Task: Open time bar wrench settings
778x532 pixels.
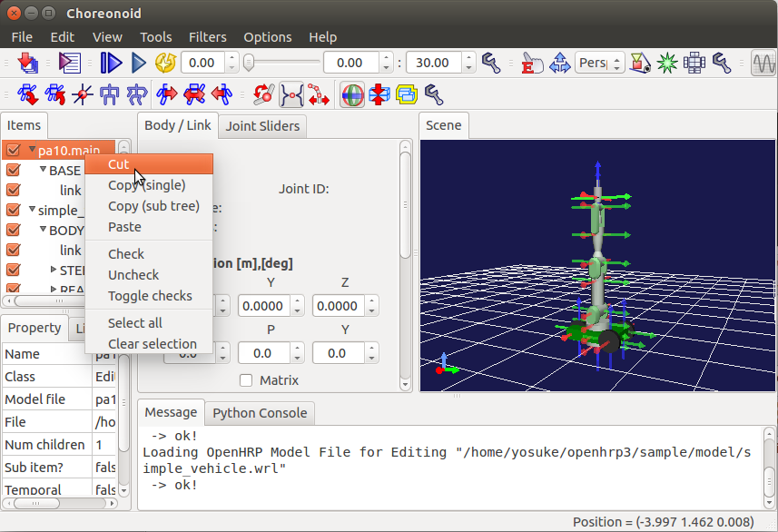Action: (x=491, y=63)
